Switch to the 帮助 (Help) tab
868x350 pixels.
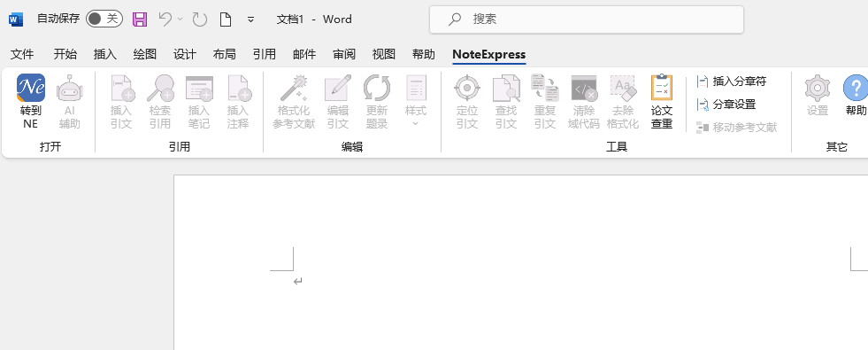pos(424,54)
